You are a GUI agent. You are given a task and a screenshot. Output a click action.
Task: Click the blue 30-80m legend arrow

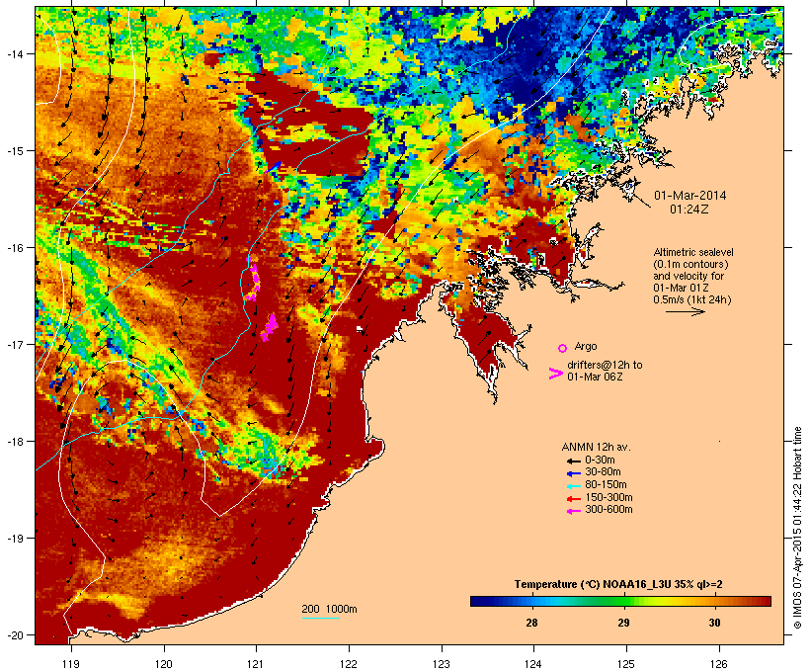pos(574,473)
